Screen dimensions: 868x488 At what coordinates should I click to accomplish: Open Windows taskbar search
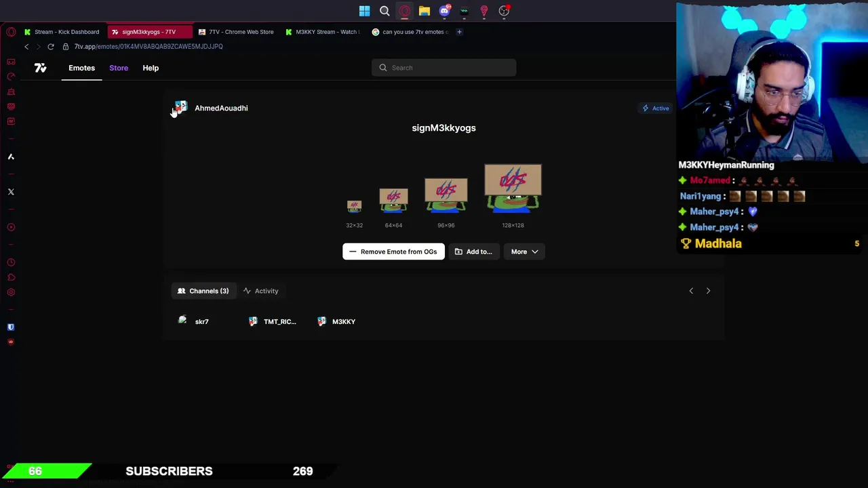pos(384,11)
